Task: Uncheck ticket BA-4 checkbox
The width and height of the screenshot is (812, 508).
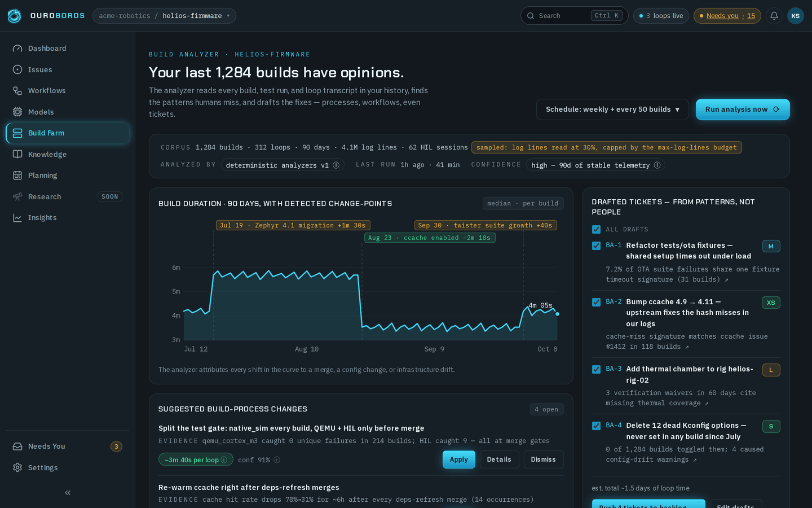Action: pyautogui.click(x=596, y=426)
